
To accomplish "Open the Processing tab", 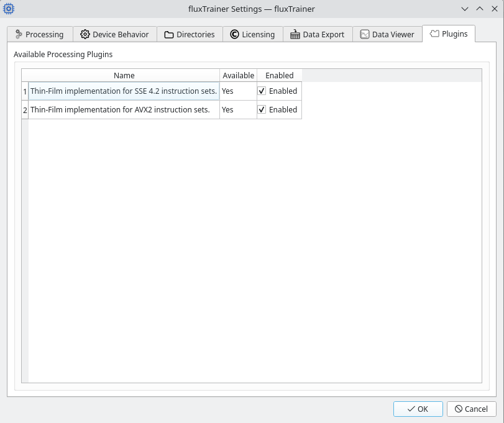I will 40,34.
